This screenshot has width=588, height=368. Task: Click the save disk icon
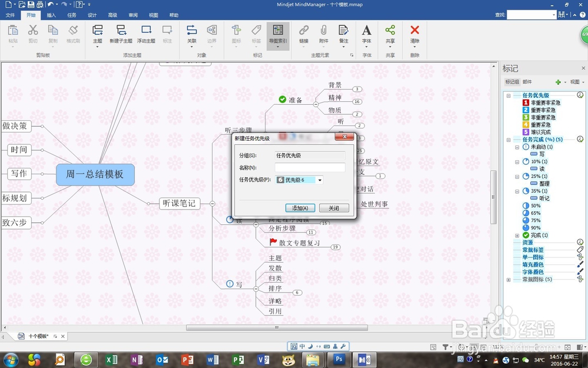[31, 5]
